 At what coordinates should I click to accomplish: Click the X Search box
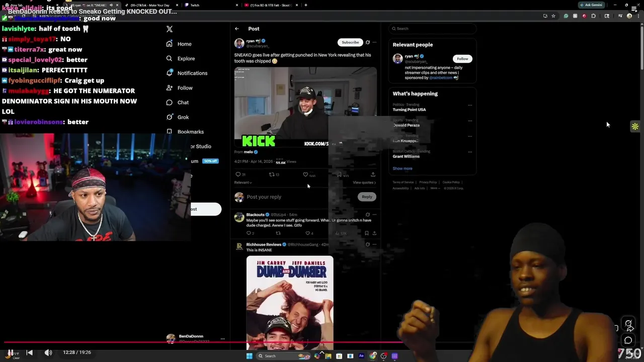432,29
